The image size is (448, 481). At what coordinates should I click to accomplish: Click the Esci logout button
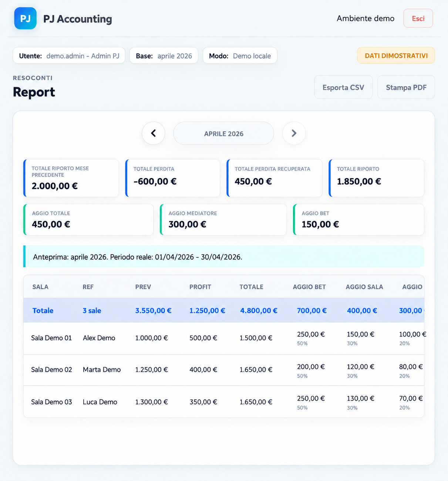pyautogui.click(x=418, y=18)
